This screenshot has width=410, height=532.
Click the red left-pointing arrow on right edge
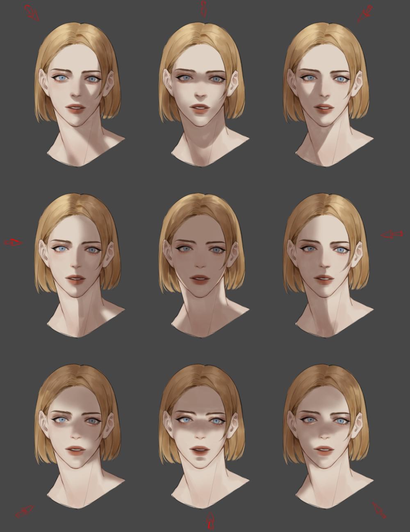pos(392,235)
